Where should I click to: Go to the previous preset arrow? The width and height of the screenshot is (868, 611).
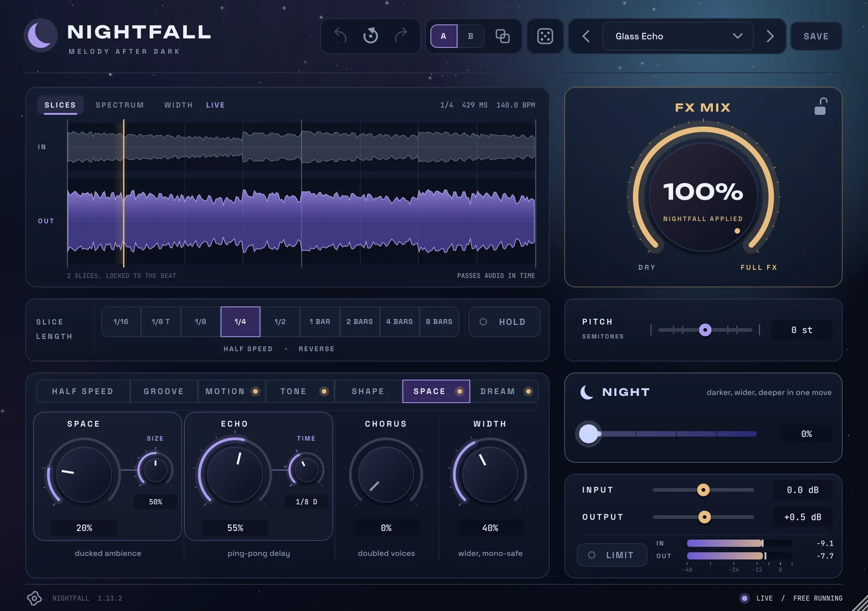click(x=586, y=36)
